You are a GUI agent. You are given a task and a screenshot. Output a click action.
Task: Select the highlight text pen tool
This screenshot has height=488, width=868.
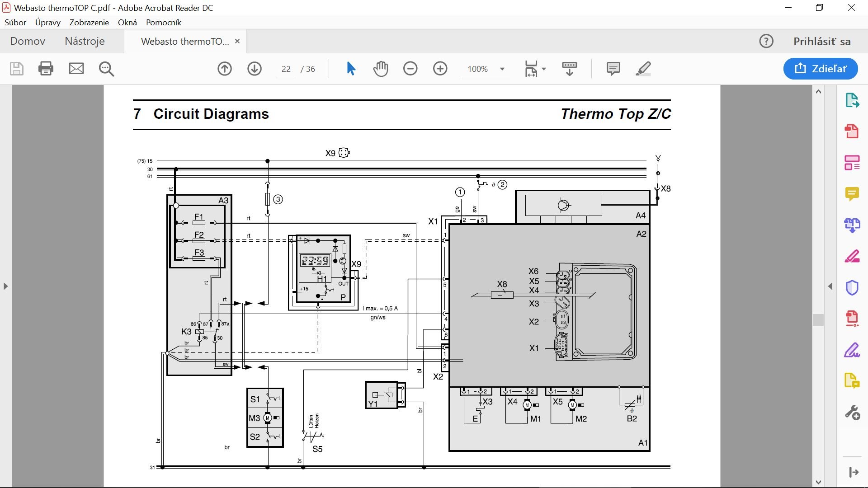tap(643, 69)
